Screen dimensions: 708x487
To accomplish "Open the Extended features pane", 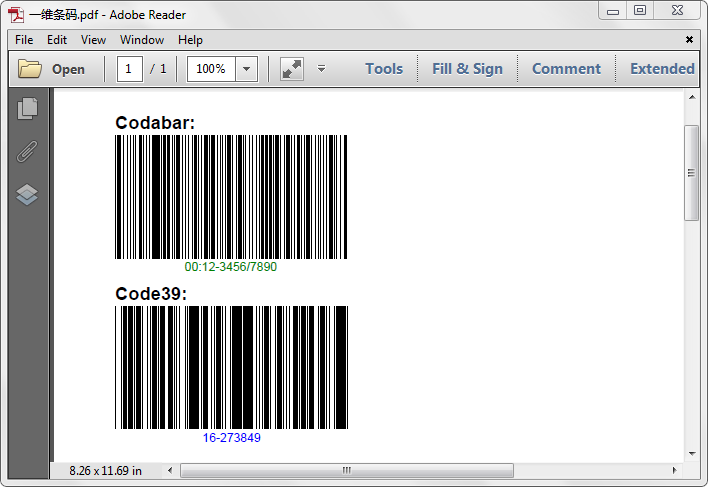I will click(x=662, y=69).
